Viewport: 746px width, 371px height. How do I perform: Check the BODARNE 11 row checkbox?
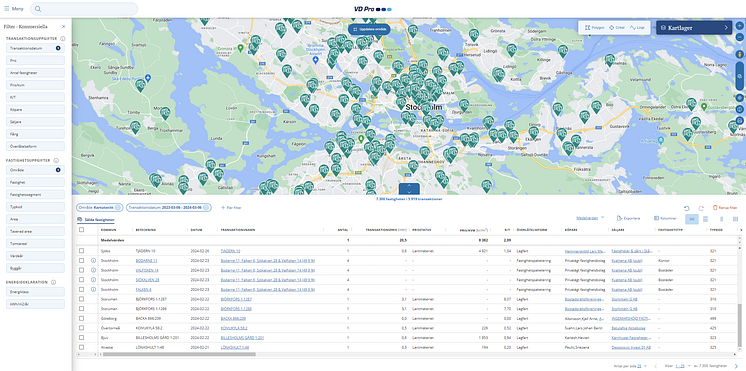pos(81,261)
